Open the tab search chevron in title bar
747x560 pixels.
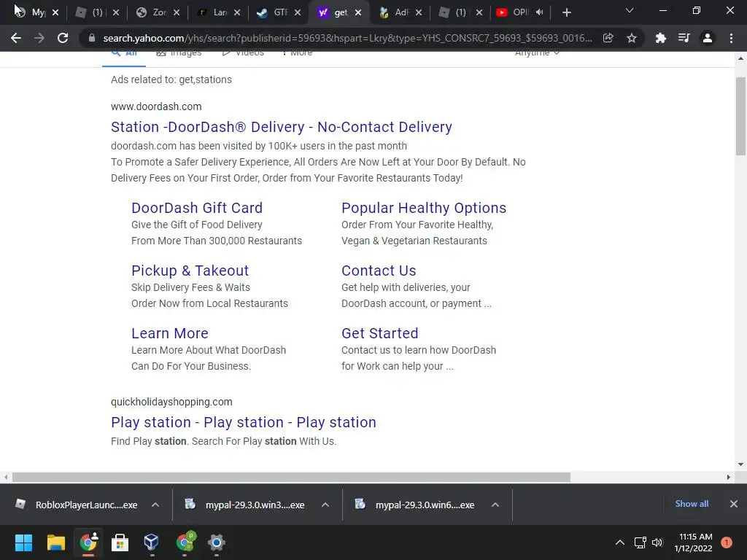click(x=630, y=10)
